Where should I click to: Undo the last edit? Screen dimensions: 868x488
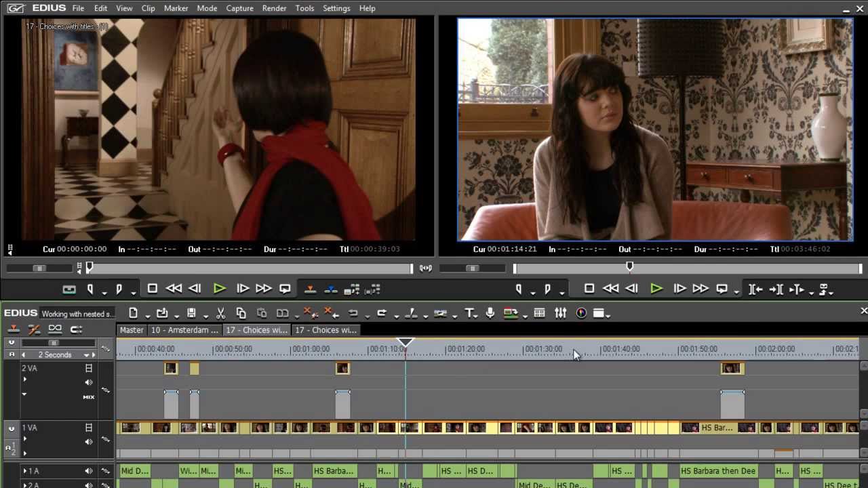coord(352,313)
